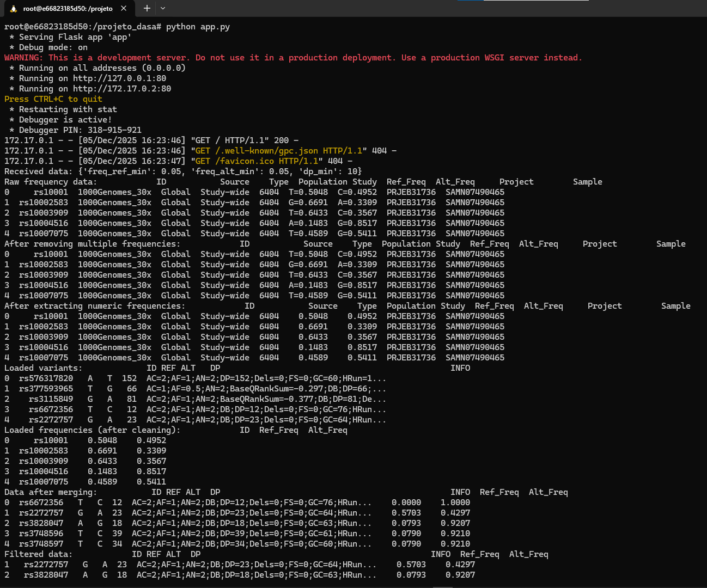
Task: Open the http://172.17.0.2:80 link
Action: [121, 89]
